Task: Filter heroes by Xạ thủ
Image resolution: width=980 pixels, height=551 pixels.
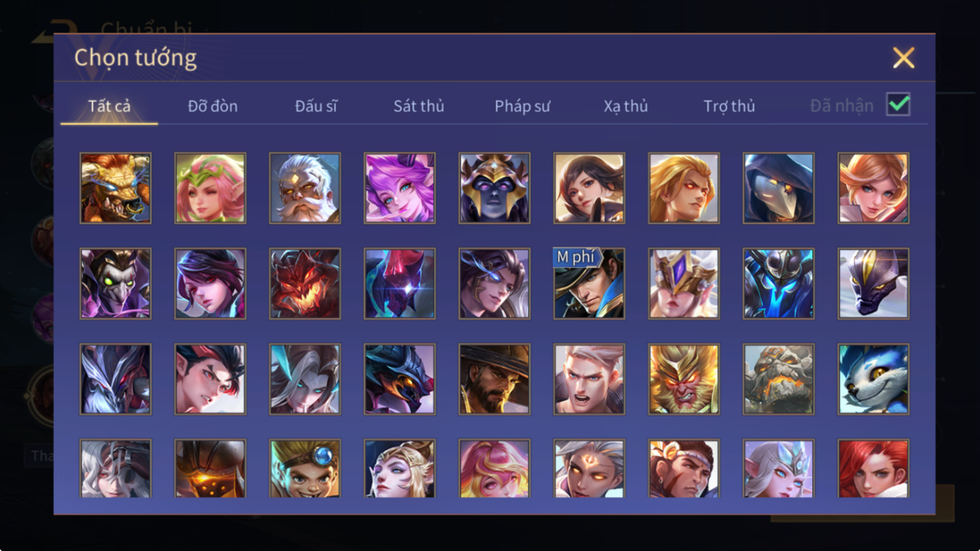Action: [626, 106]
